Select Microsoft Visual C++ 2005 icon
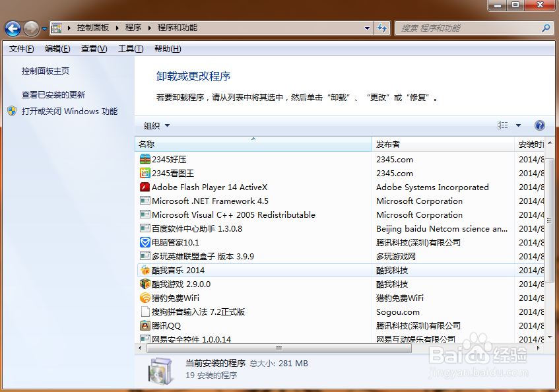 145,214
